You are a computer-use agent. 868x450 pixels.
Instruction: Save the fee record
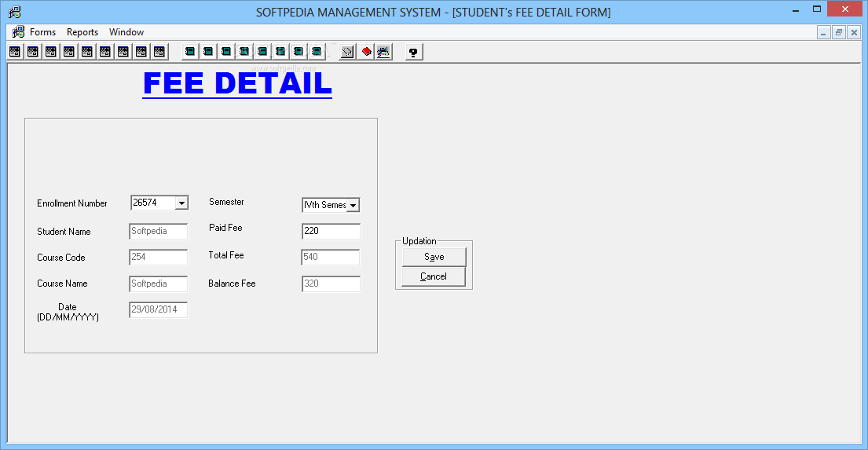[x=434, y=257]
